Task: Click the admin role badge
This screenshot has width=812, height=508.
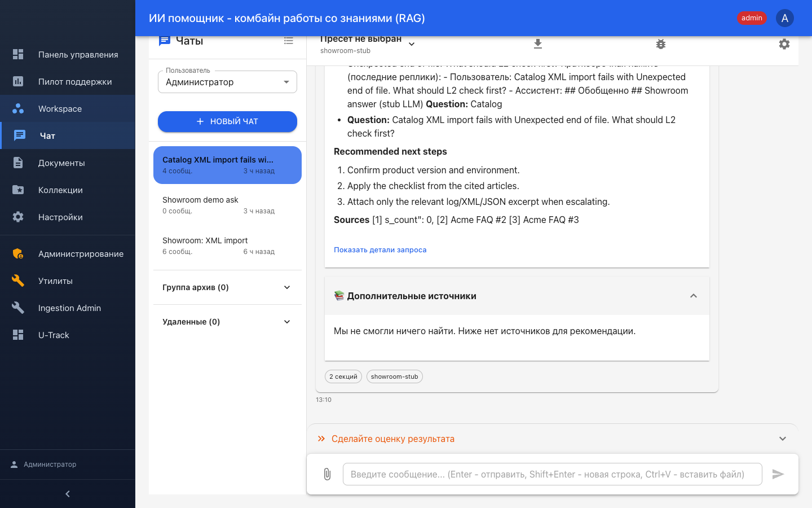Action: click(752, 18)
